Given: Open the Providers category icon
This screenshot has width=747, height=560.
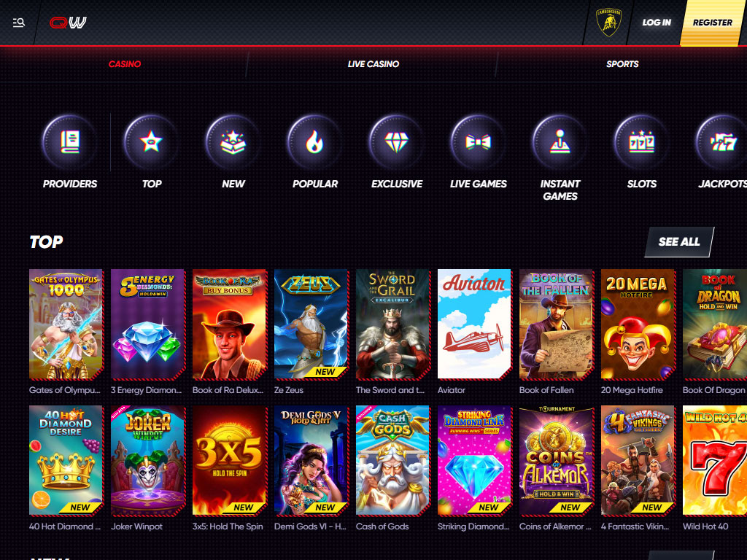Looking at the screenshot, I should pos(69,141).
